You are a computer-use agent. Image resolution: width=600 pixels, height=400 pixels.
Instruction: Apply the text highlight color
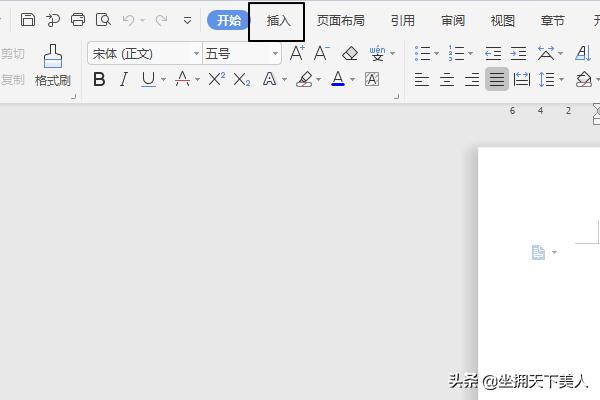click(x=304, y=79)
